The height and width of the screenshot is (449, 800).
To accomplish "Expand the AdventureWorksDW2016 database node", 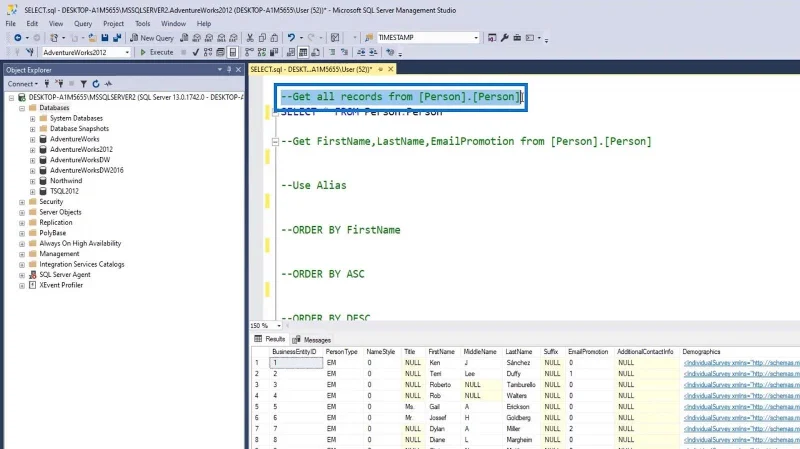I will click(32, 171).
